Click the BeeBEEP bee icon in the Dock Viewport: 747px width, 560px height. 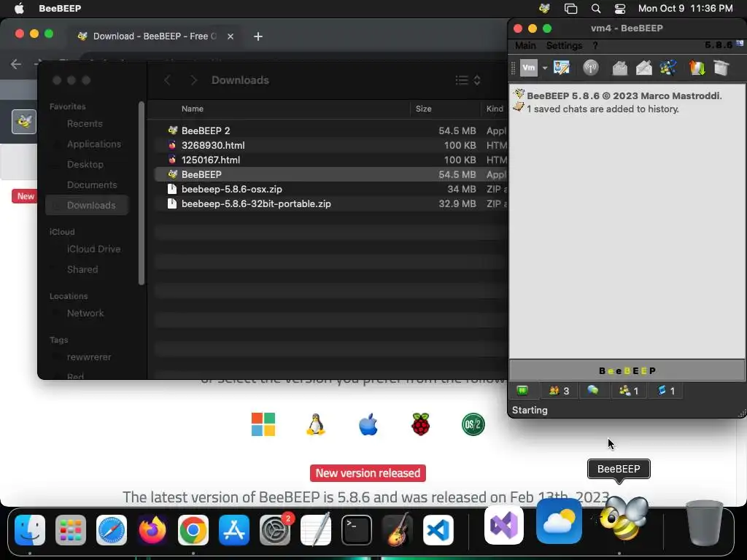coord(622,518)
